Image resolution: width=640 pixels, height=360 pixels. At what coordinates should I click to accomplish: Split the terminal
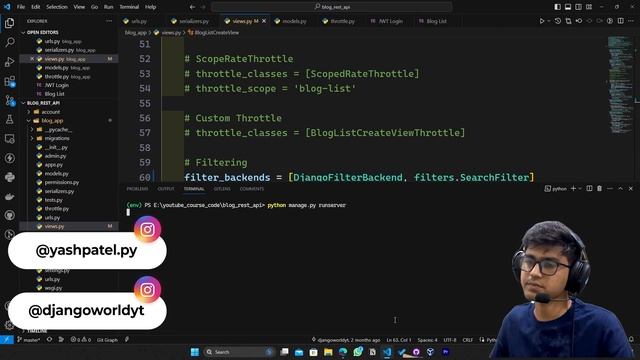(589, 189)
